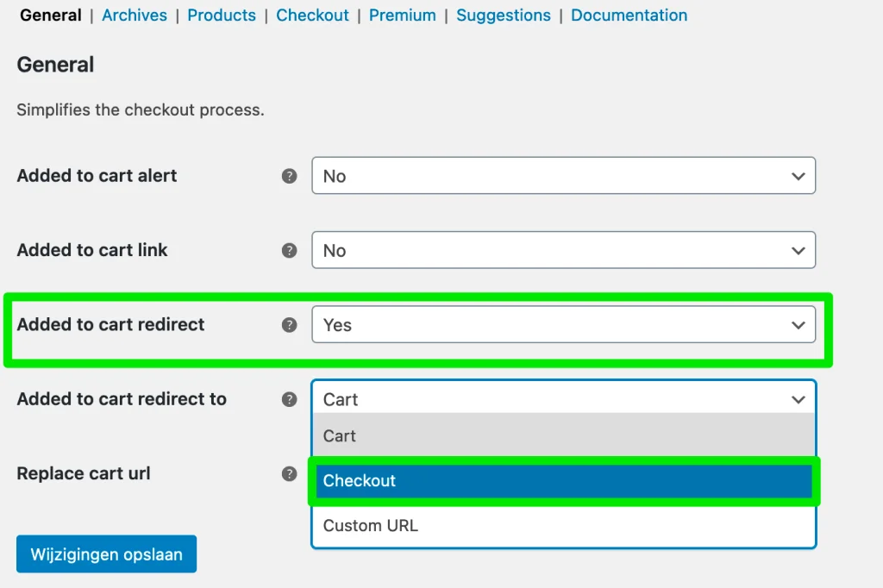The image size is (883, 588).
Task: Click the Wijzigingen opslaan button
Action: click(x=106, y=554)
